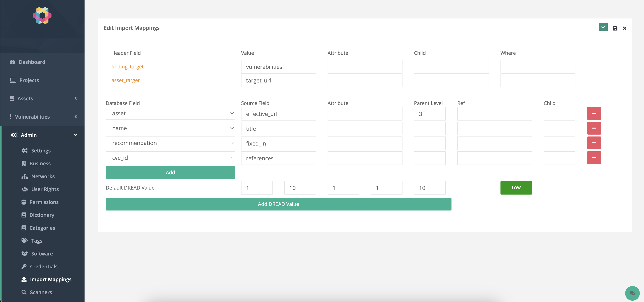644x302 pixels.
Task: Click the Scanners magnifier icon
Action: coord(24,292)
